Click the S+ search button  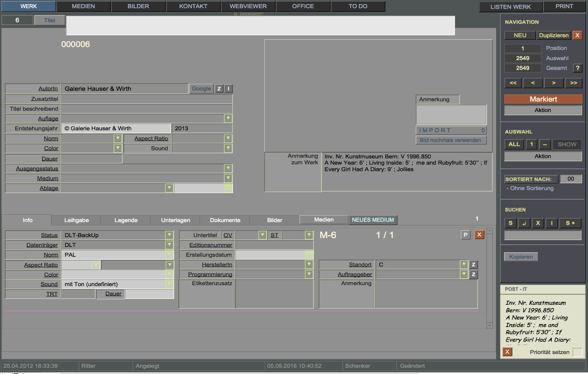point(570,223)
